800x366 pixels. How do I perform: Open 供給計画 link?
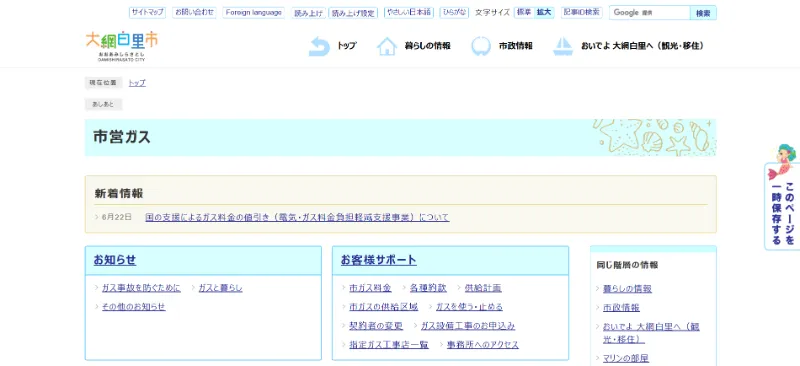click(x=483, y=288)
